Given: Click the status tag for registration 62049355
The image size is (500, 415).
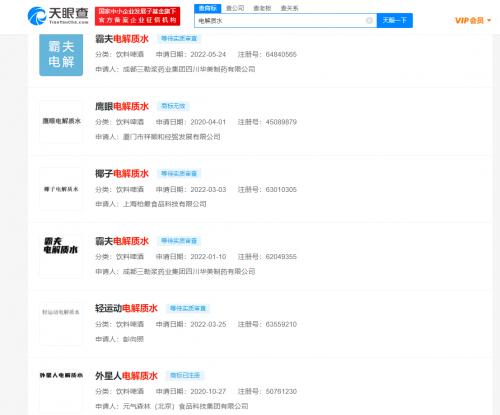Looking at the screenshot, I should (x=179, y=241).
